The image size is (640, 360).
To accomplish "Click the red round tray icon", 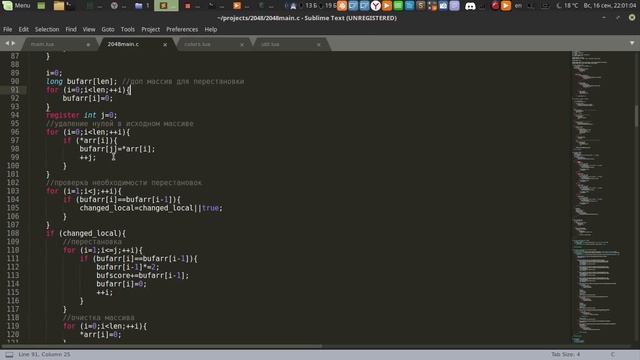I will (x=495, y=6).
